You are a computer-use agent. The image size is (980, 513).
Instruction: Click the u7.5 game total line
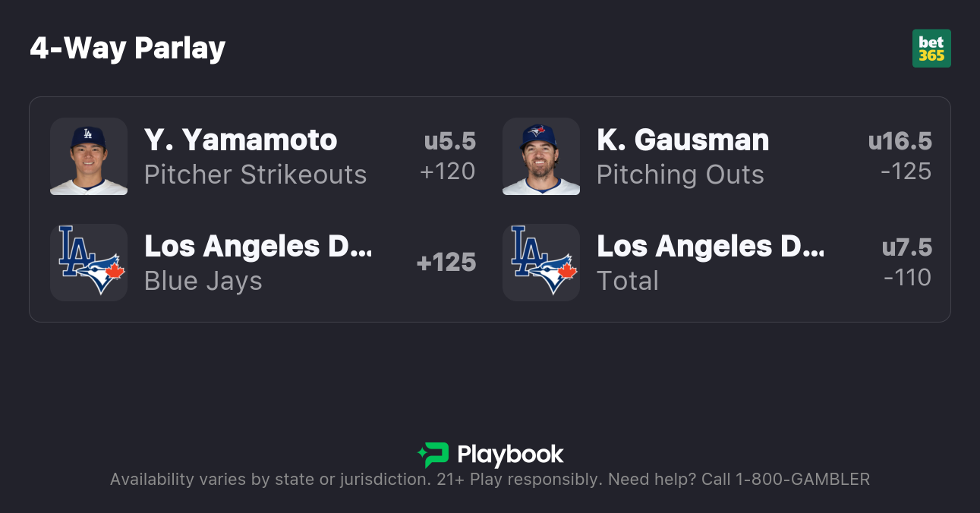tap(906, 247)
